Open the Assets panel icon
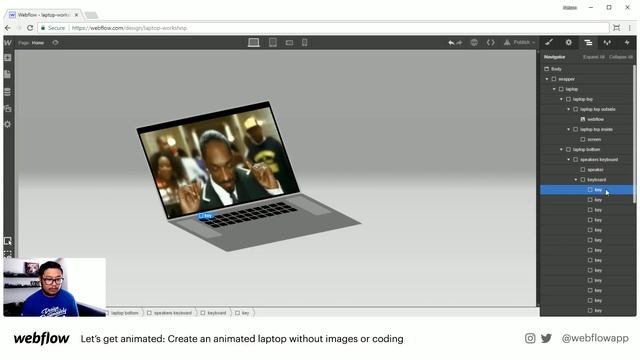The image size is (640, 360). pos(8,109)
